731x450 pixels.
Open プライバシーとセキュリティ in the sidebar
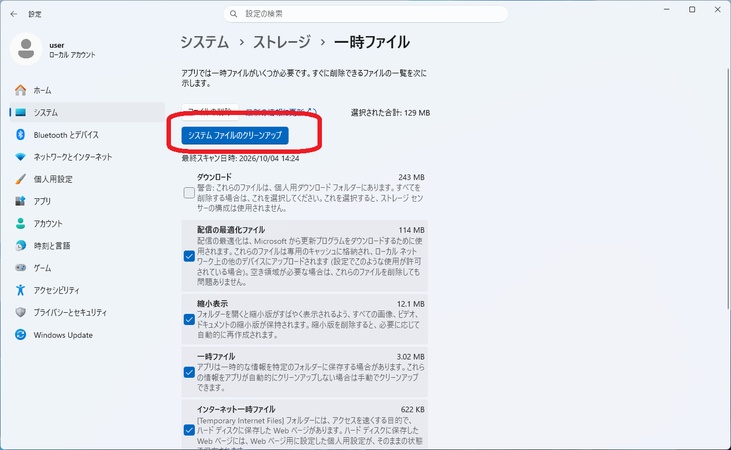point(86,312)
